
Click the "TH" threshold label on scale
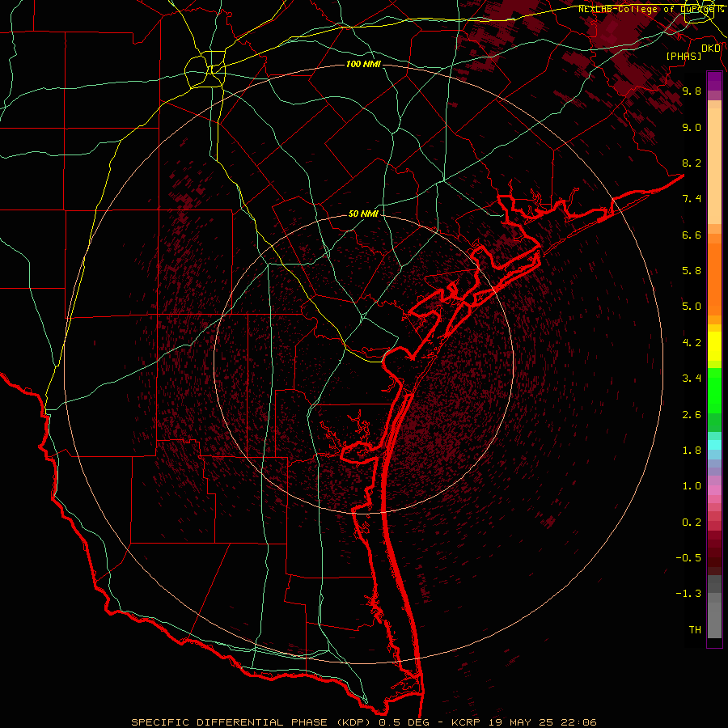(695, 630)
